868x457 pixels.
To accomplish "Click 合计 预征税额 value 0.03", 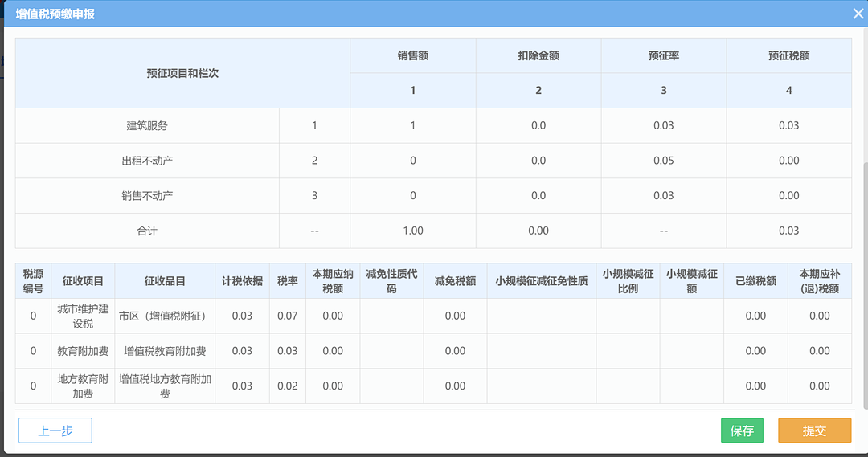I will coord(789,231).
